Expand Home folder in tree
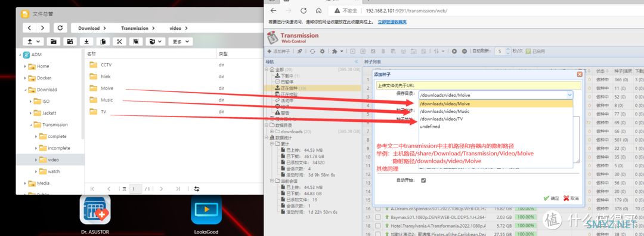Screen dimensions: 644x236 25,66
